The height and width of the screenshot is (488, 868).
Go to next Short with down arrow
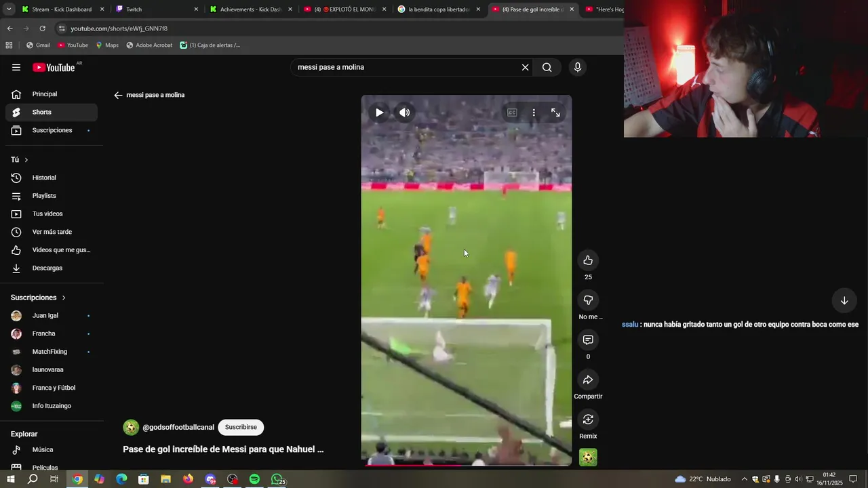[844, 301]
